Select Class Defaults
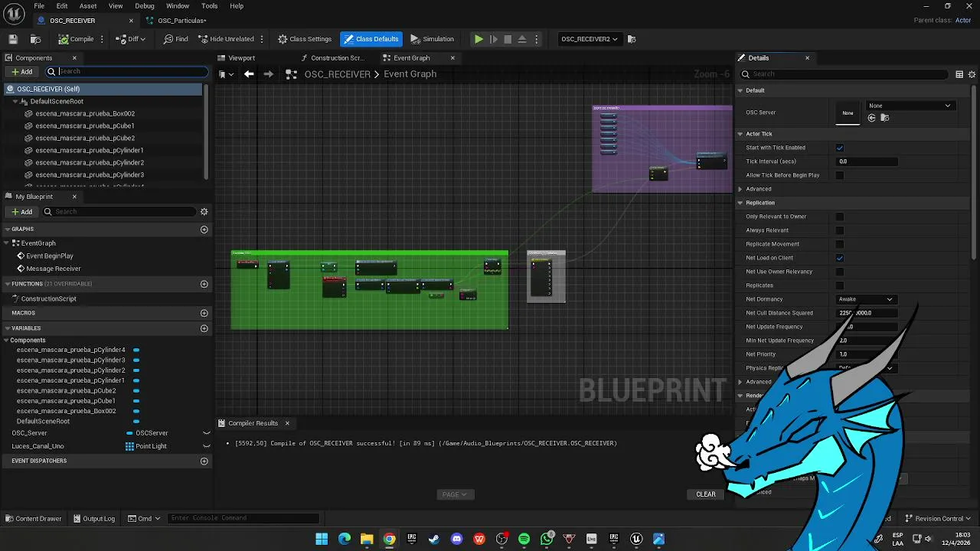 [371, 39]
